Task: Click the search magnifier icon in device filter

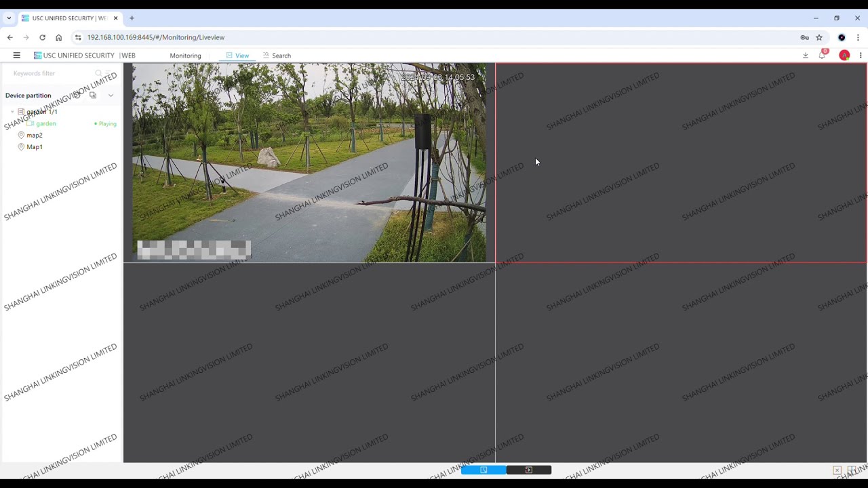Action: click(98, 73)
